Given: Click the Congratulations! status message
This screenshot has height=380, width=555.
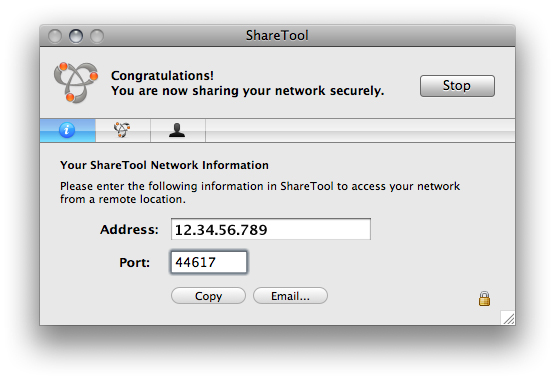Looking at the screenshot, I should (162, 75).
